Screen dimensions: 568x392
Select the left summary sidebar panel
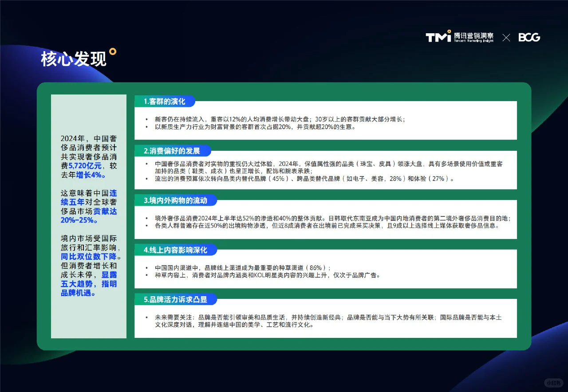[x=88, y=215]
